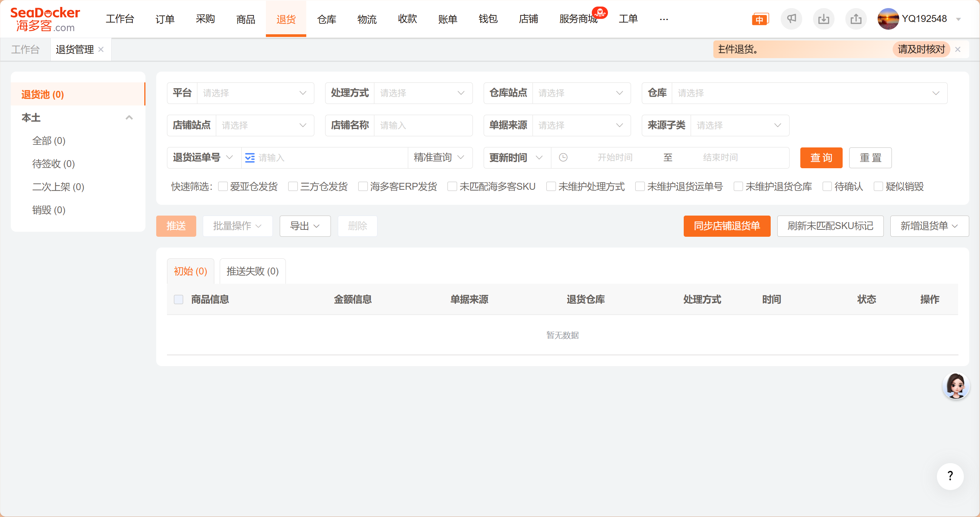The width and height of the screenshot is (980, 517).
Task: Click the 同步店铺退货单 button
Action: click(x=726, y=226)
